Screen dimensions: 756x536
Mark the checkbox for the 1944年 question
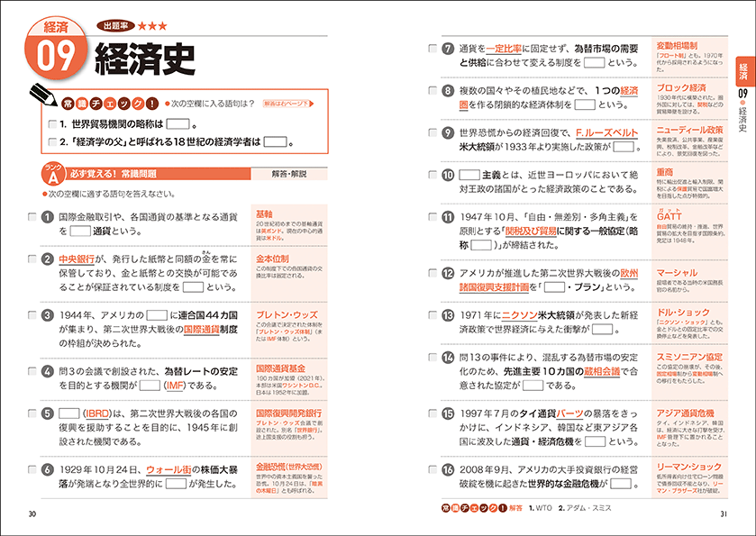32,315
